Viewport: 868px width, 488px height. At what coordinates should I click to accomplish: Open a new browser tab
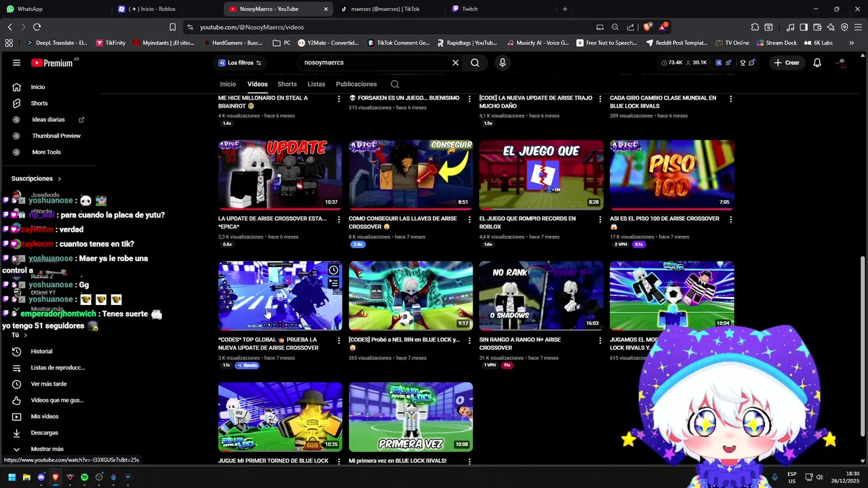565,9
